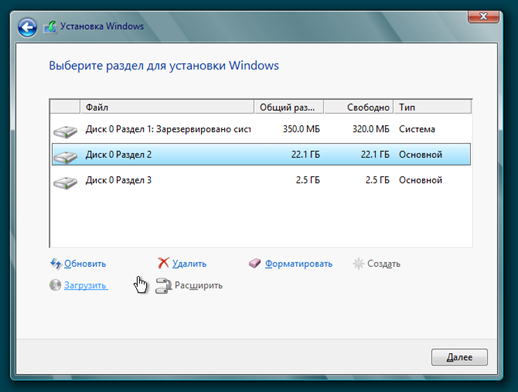
Task: Click the star icon beside Создать
Action: click(x=358, y=264)
